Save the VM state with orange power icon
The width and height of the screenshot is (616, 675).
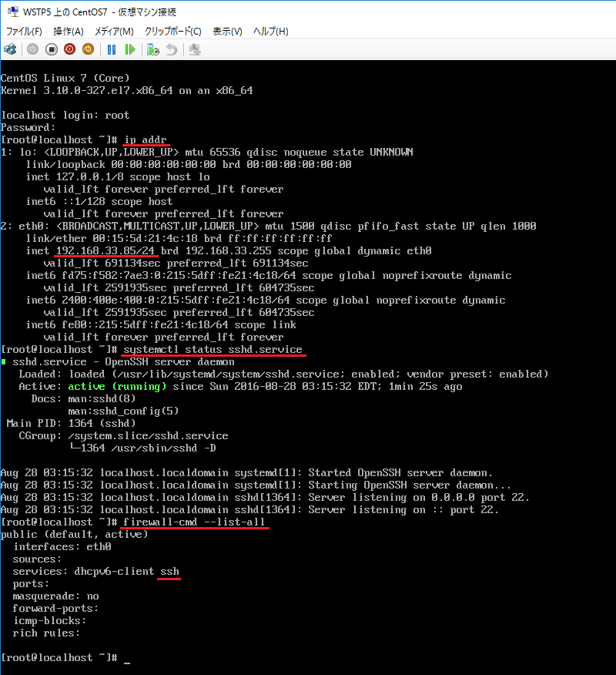(89, 49)
